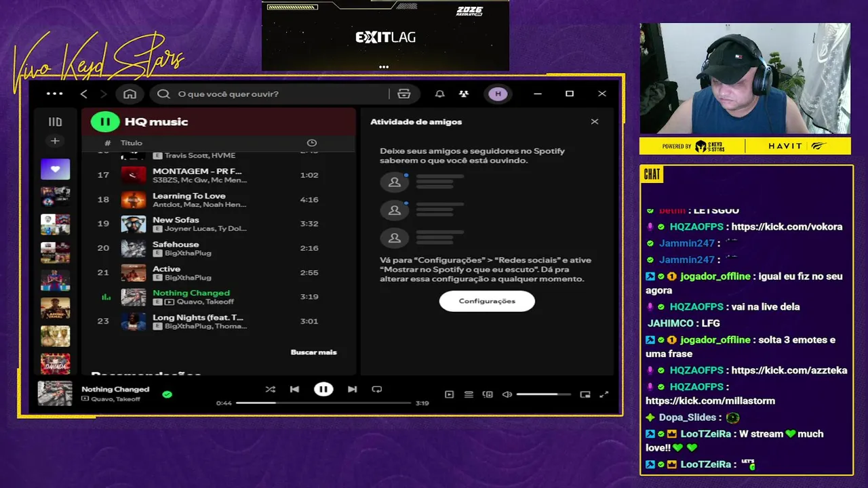Open the playback queue icon

tap(469, 394)
